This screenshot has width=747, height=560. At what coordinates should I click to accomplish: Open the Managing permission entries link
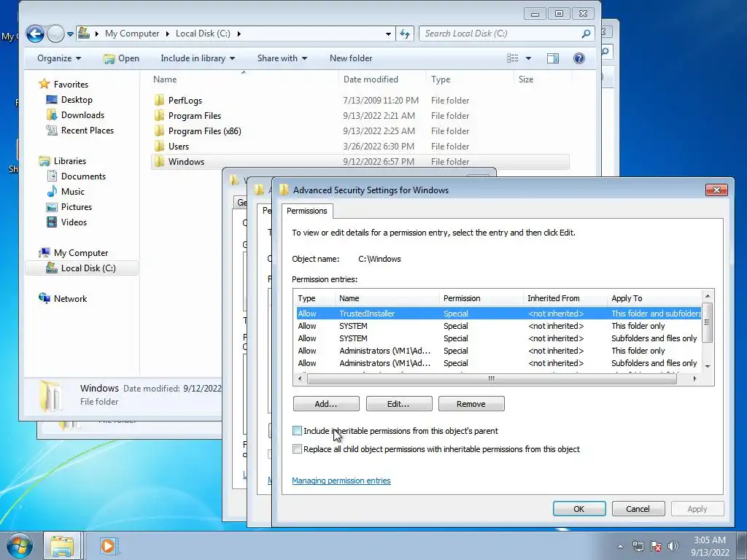pos(341,481)
